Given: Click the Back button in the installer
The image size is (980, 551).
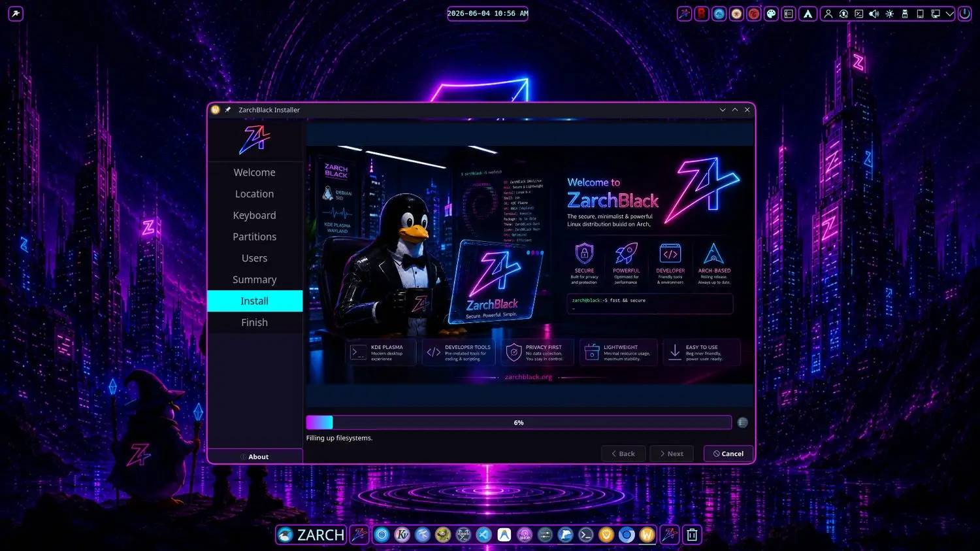Looking at the screenshot, I should [623, 454].
